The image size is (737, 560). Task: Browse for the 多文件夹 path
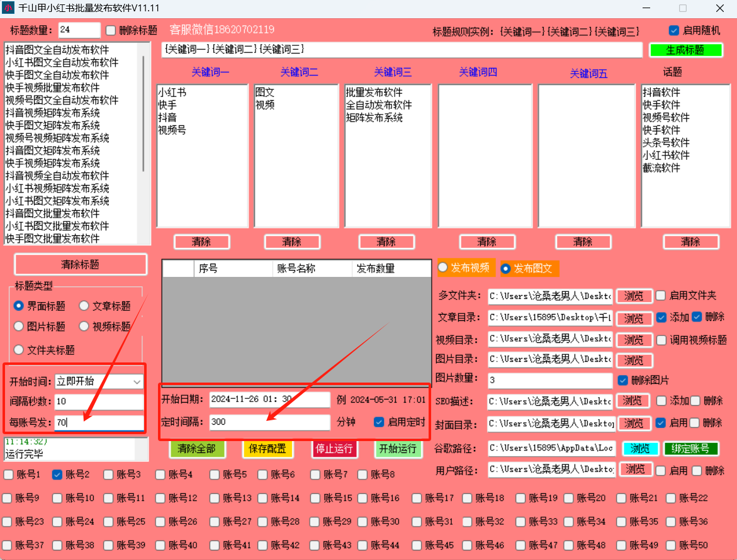click(x=634, y=296)
